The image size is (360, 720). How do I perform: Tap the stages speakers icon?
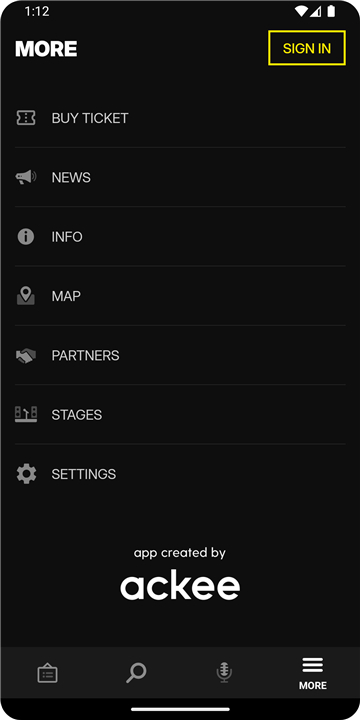coord(26,414)
